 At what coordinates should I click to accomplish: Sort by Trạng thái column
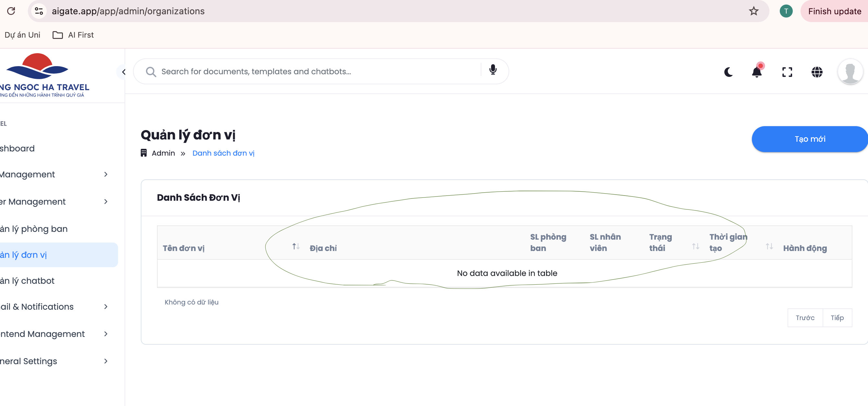click(695, 246)
